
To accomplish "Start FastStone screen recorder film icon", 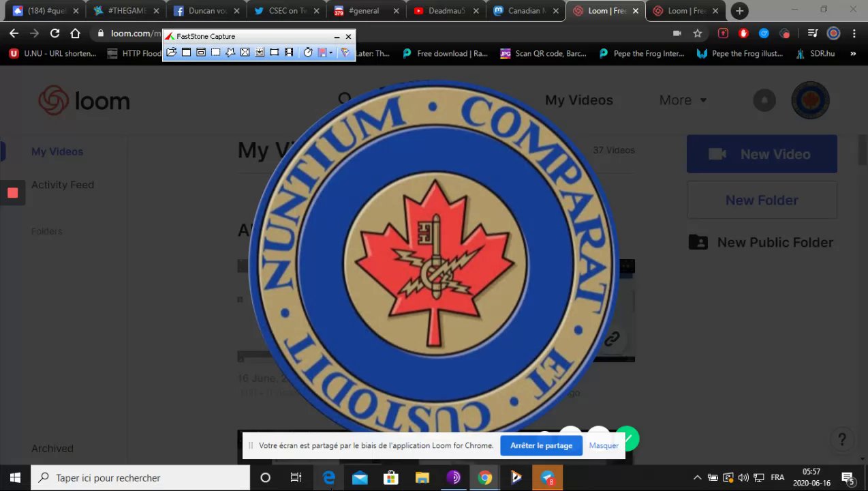I will tap(289, 53).
